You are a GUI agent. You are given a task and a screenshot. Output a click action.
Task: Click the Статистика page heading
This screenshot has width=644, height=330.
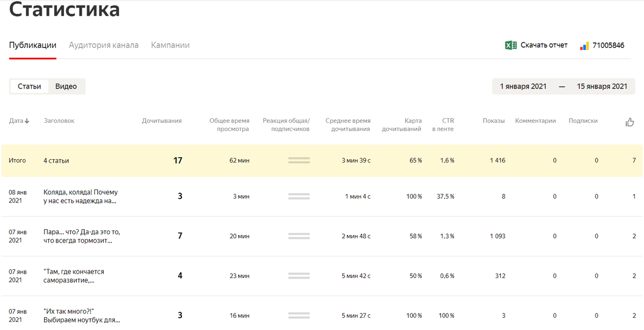[x=64, y=10]
